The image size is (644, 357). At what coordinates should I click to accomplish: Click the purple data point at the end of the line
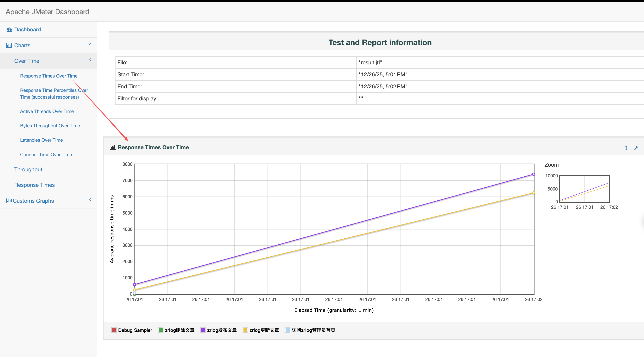(x=534, y=174)
